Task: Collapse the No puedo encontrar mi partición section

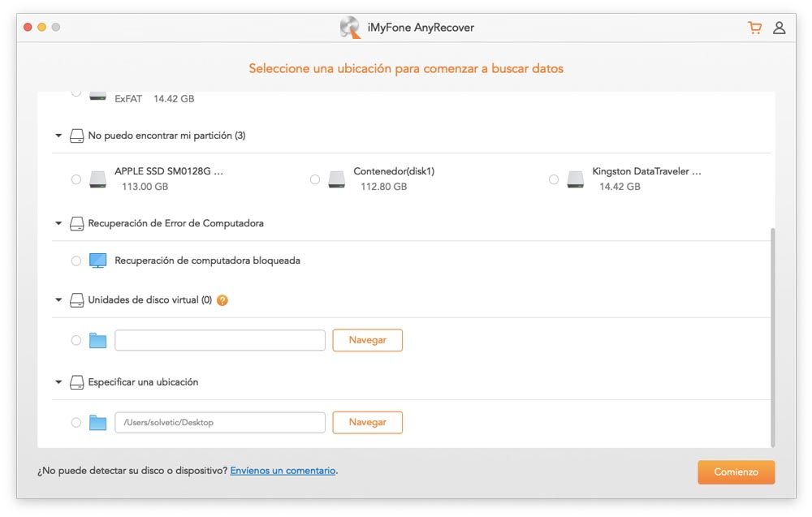Action: pyautogui.click(x=58, y=136)
